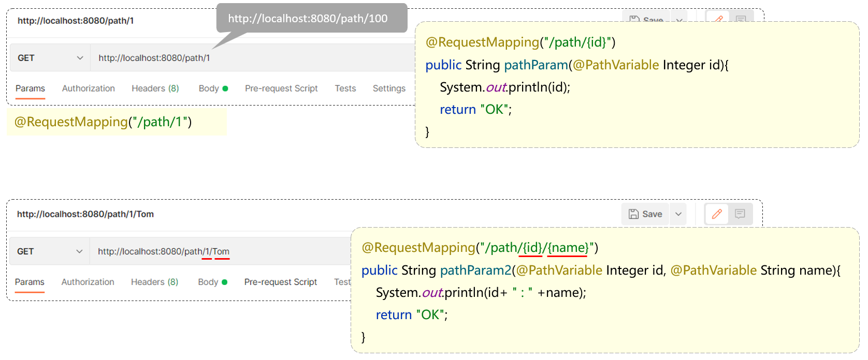Open Pre-request Script tab in the upper request

[x=281, y=88]
